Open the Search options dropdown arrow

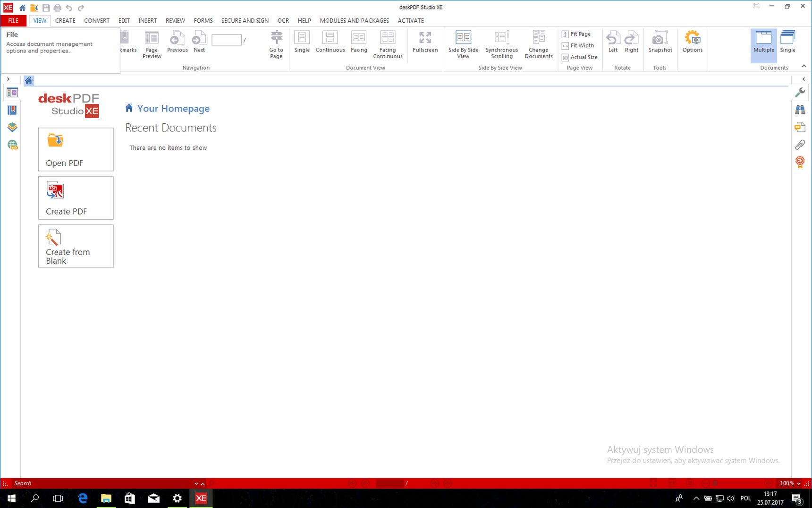click(196, 483)
